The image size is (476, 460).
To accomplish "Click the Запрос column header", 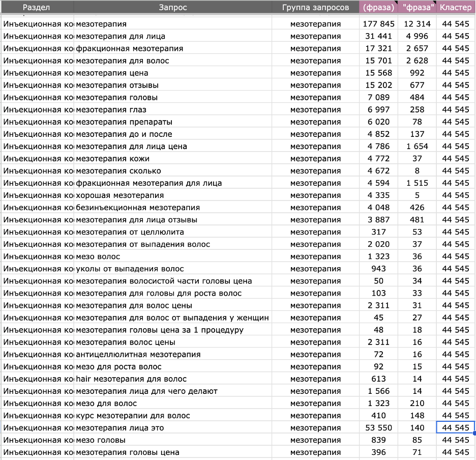I will (173, 7).
